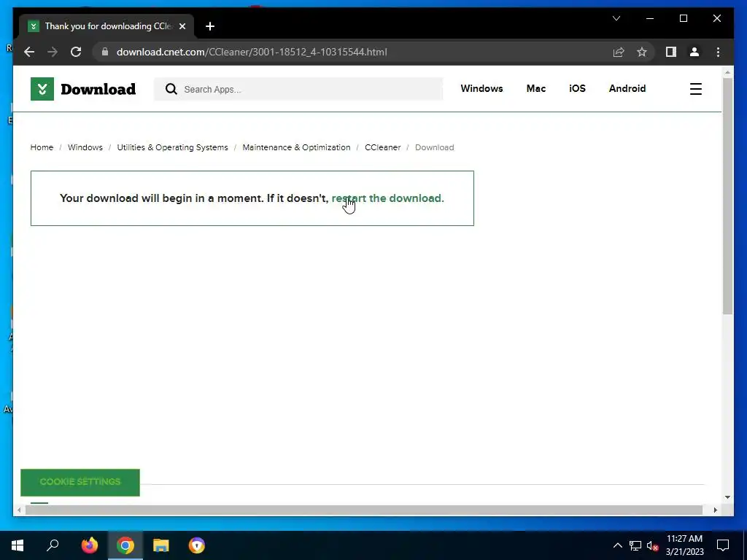The height and width of the screenshot is (560, 747).
Task: Launch Firefox from the taskbar
Action: point(89,545)
